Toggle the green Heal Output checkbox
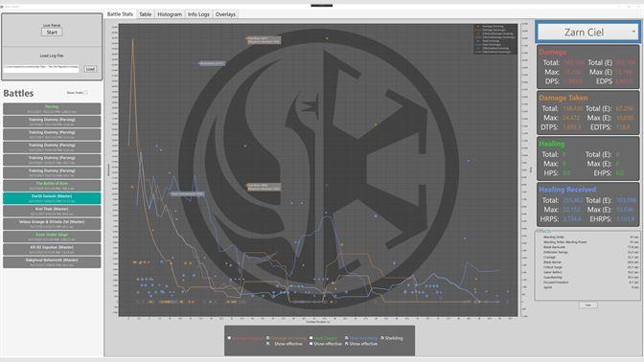 [310, 338]
